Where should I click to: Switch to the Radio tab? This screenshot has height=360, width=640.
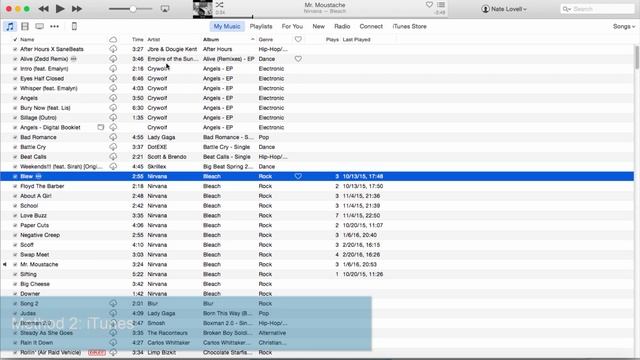point(342,27)
